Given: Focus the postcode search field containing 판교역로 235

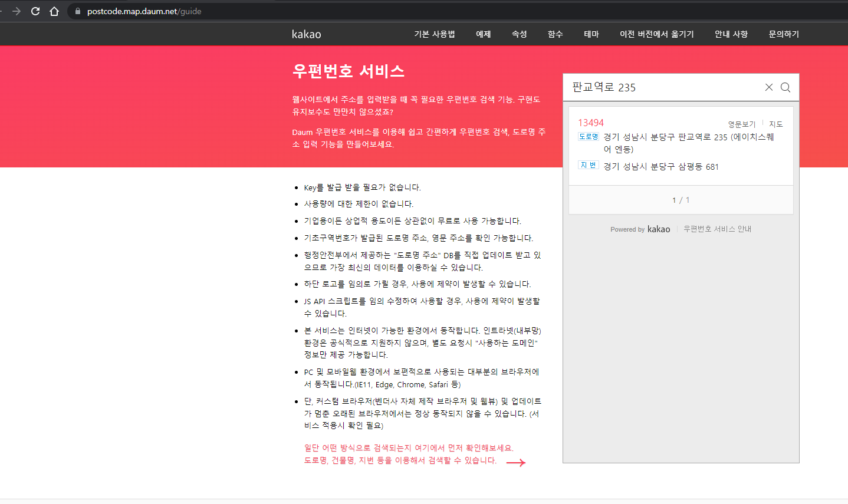Looking at the screenshot, I should click(x=663, y=87).
